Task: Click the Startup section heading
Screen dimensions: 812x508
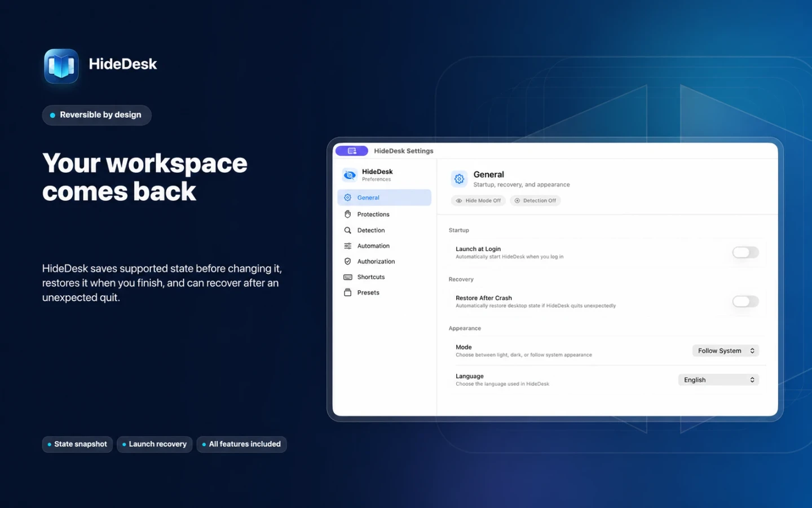Action: 459,230
